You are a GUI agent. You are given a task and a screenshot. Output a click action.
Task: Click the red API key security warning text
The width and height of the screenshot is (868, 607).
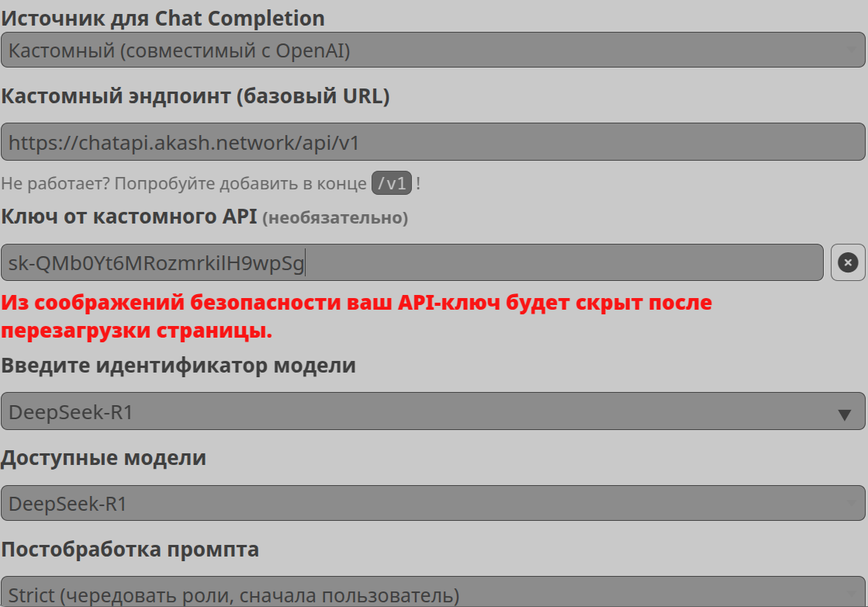click(x=357, y=316)
